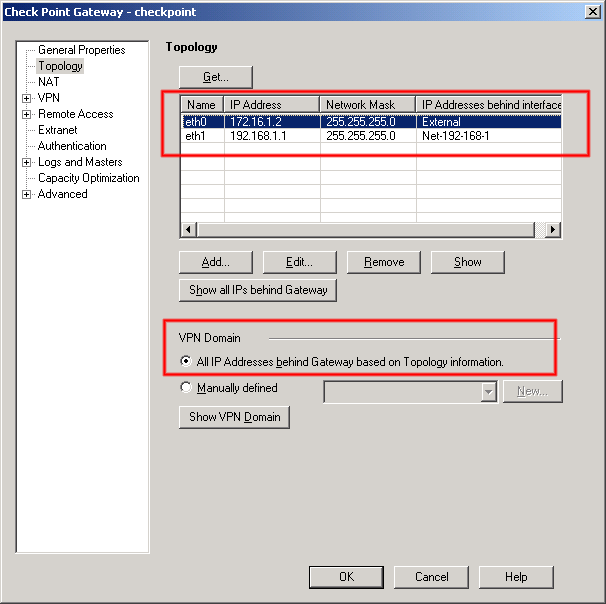The width and height of the screenshot is (606, 604).
Task: Select the Topology tree item
Action: pos(60,66)
